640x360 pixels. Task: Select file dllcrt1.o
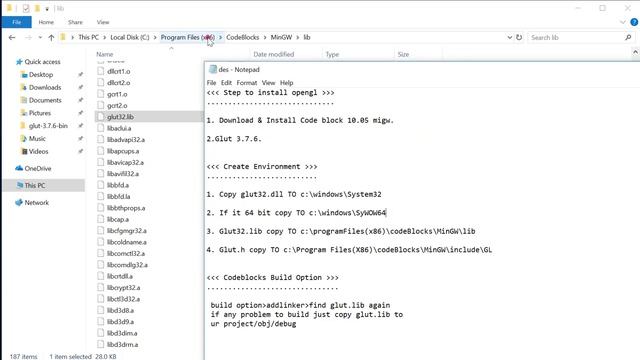click(118, 71)
